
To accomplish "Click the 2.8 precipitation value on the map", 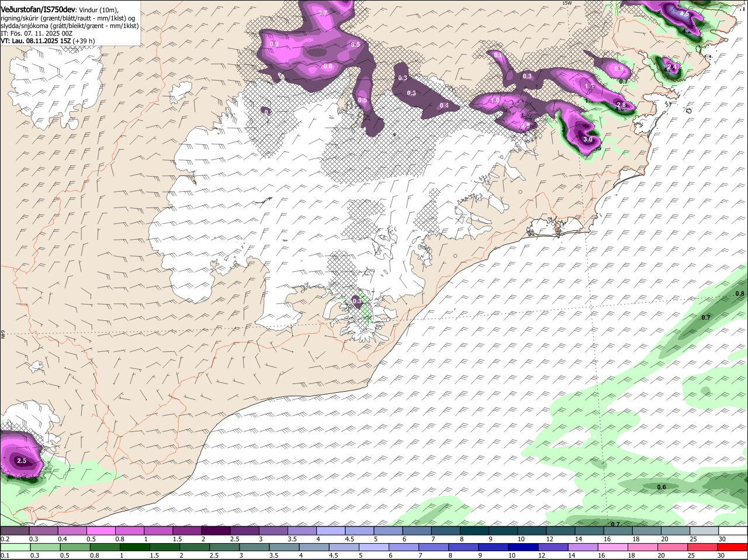I will [621, 105].
